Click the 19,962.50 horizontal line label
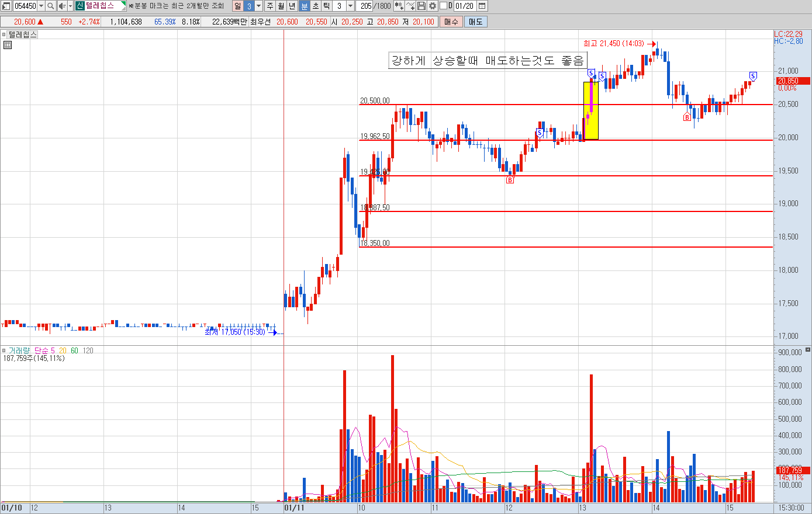Viewport: 812px width, 514px height. (375, 136)
